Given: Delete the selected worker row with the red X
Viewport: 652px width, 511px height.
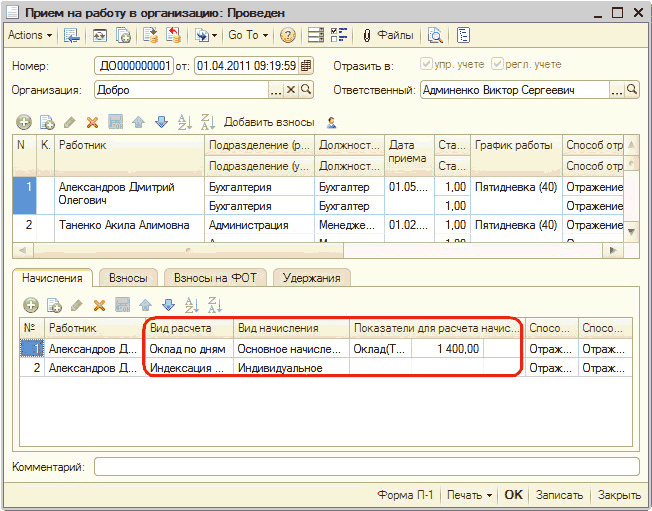Looking at the screenshot, I should pyautogui.click(x=92, y=122).
